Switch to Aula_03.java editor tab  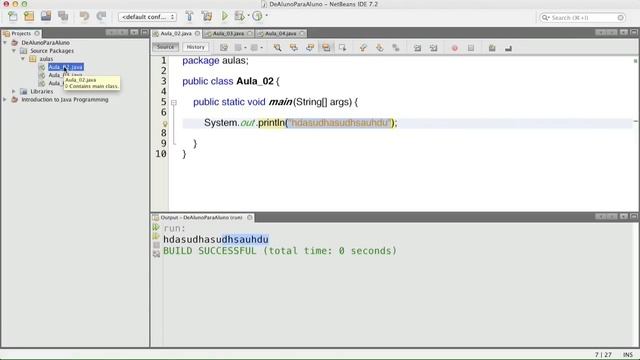[229, 33]
